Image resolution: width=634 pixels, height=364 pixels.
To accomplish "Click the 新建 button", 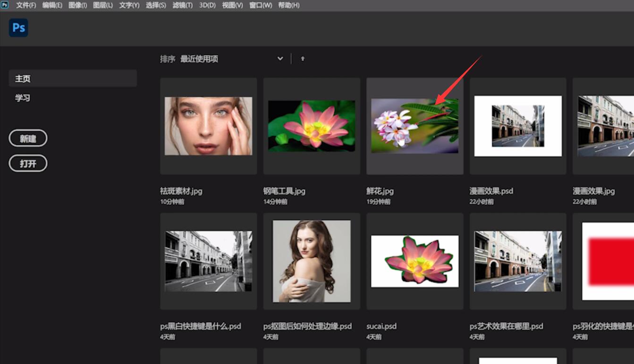I will 28,138.
